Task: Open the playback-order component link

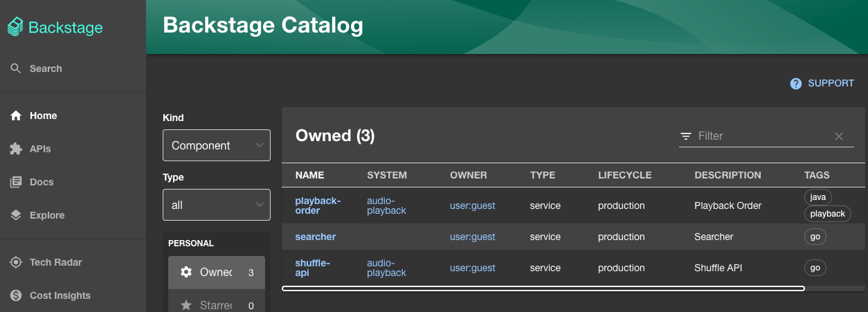Action: 318,205
